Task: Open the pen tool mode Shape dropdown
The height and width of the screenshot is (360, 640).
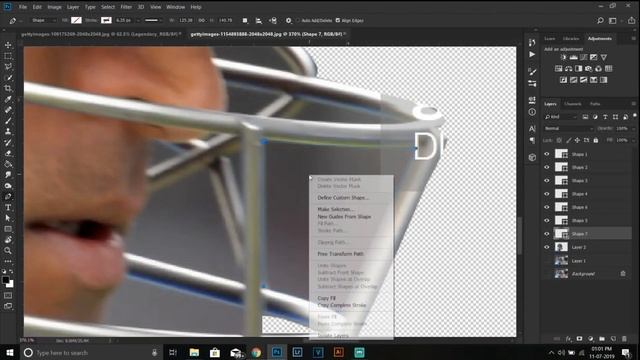Action: click(43, 20)
